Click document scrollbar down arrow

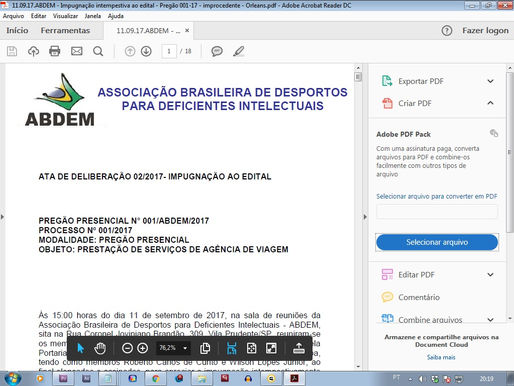pos(358,367)
